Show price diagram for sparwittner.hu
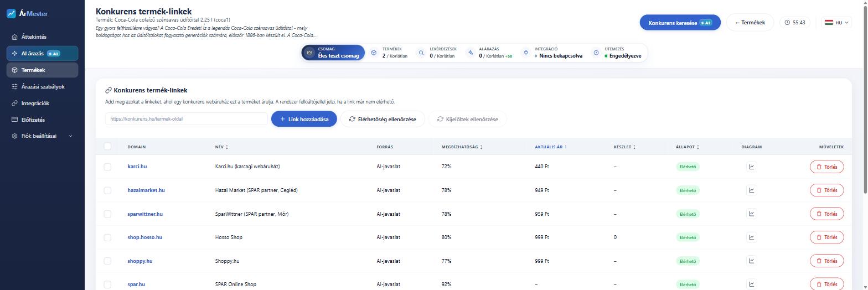Image resolution: width=868 pixels, height=290 pixels. click(751, 214)
